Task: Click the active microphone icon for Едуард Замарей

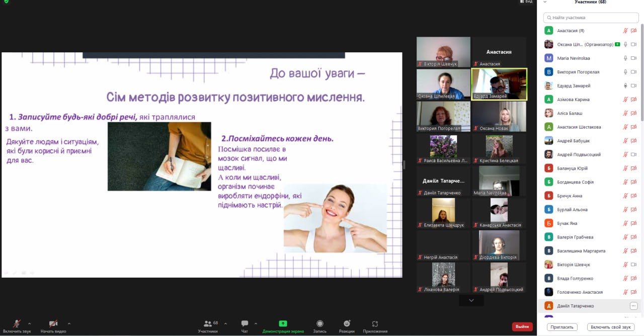Action: tap(626, 86)
